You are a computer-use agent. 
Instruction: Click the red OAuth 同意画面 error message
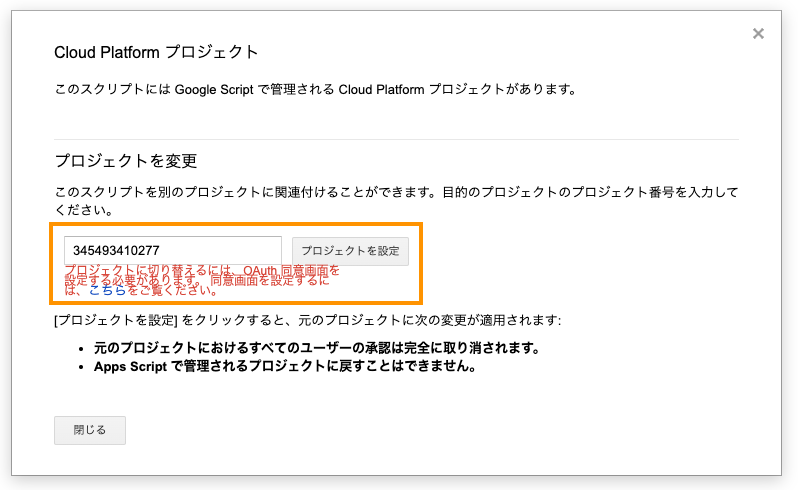[202, 280]
